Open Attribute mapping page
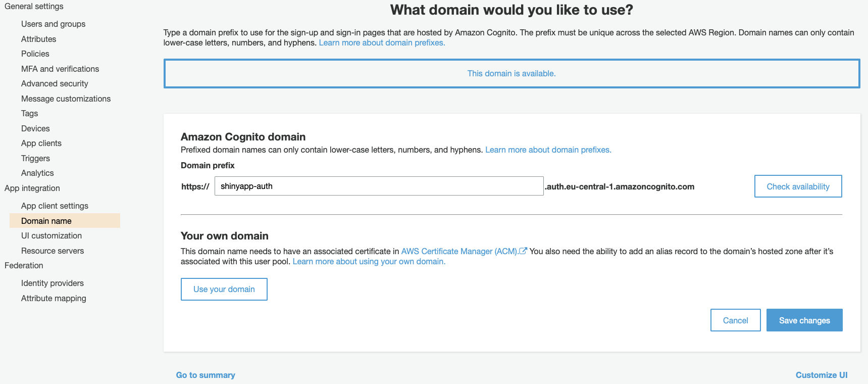Image resolution: width=868 pixels, height=384 pixels. (54, 298)
